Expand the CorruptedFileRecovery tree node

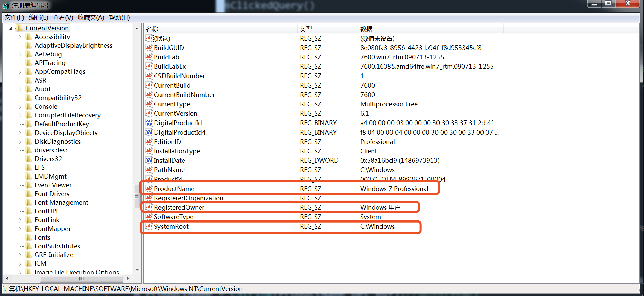click(x=20, y=115)
